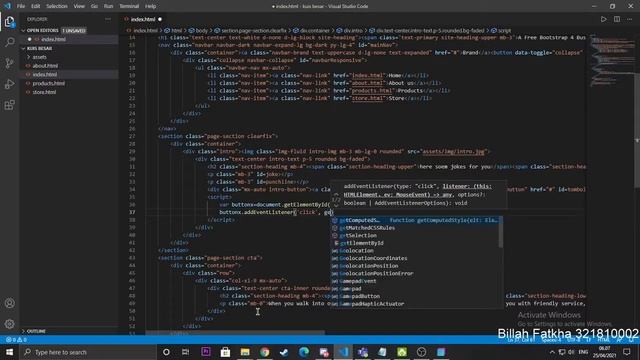This screenshot has height=360, width=640.
Task: Click the body breadcrumb segment
Action: click(202, 31)
